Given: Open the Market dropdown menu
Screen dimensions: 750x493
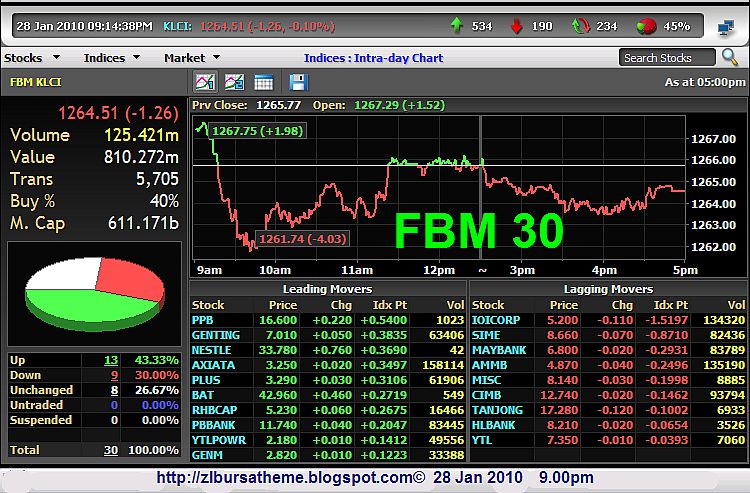Looking at the screenshot, I should click(192, 58).
